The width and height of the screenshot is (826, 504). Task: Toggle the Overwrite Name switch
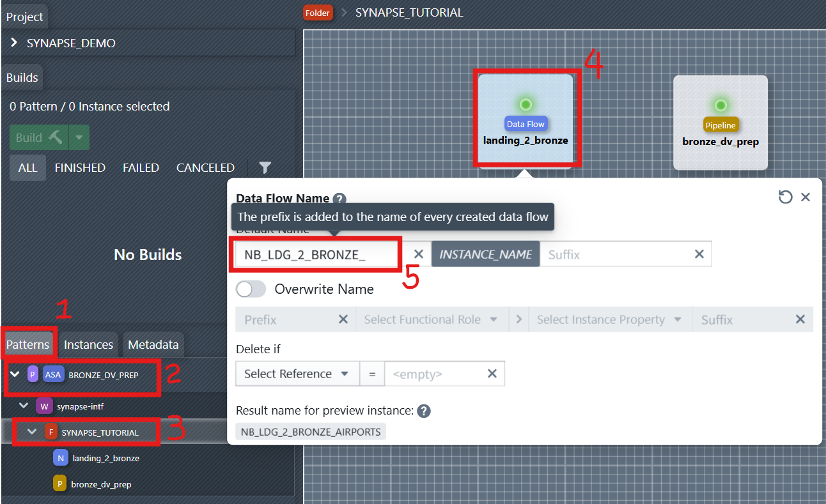[x=251, y=289]
